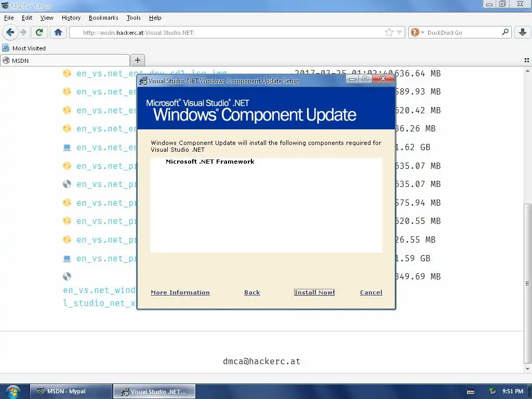The width and height of the screenshot is (532, 399).
Task: Open the browser home page
Action: point(58,32)
